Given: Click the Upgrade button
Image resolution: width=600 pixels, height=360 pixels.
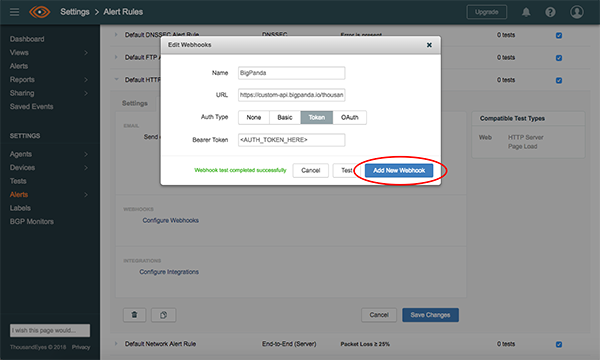Looking at the screenshot, I should (x=486, y=12).
